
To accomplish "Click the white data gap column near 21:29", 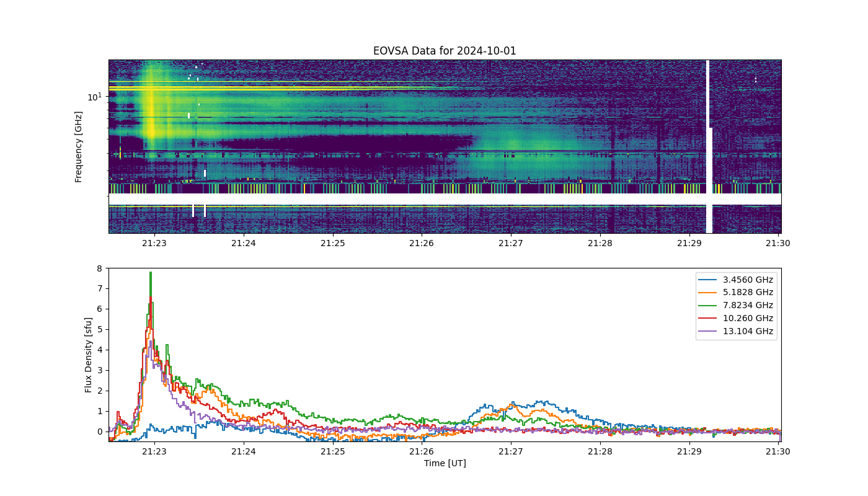I will point(709,147).
